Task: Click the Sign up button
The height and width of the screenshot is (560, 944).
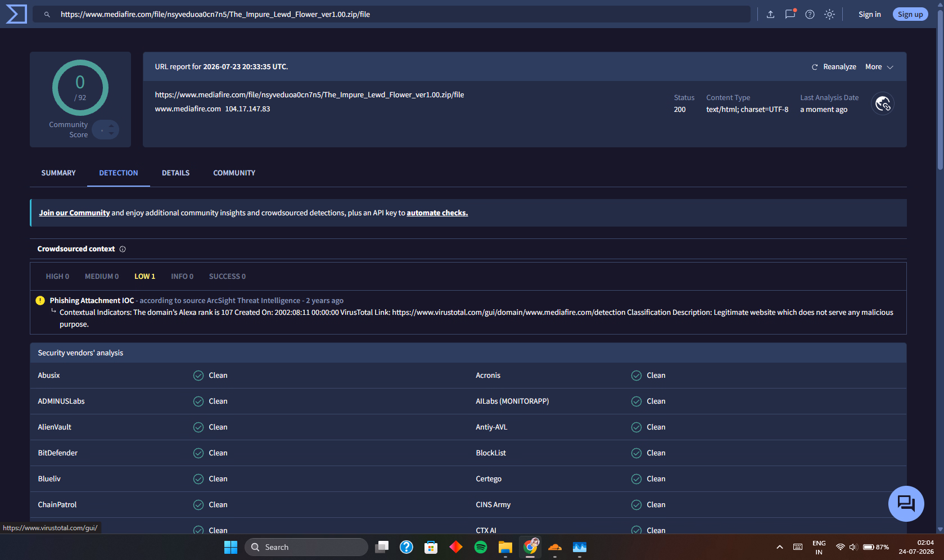Action: tap(910, 15)
